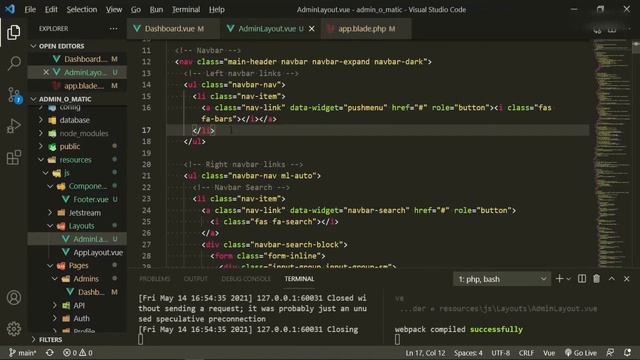Close AdminLayout.vue editor tab
Screen dimensions: 640x360
312,29
